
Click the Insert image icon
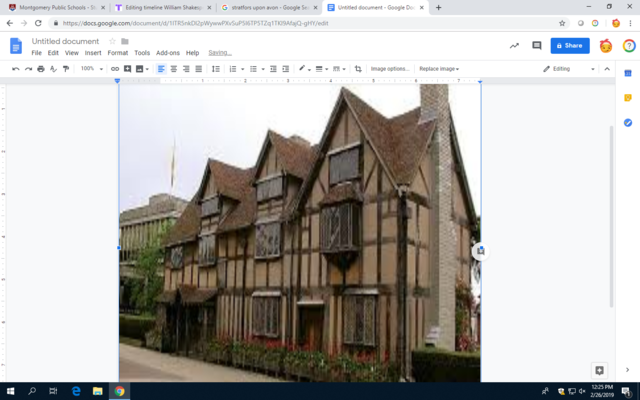point(140,69)
